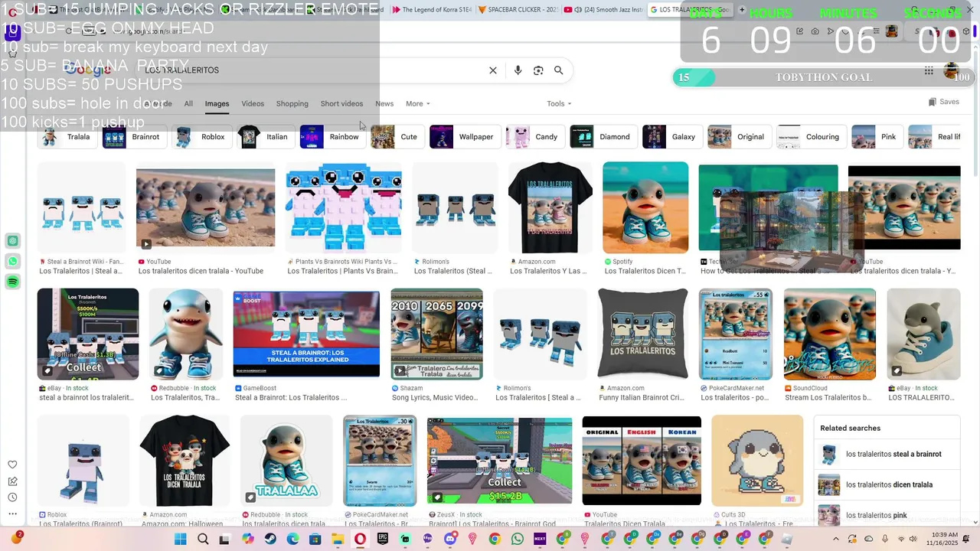Switch to the Videos results tab
The width and height of the screenshot is (980, 551).
click(x=253, y=104)
